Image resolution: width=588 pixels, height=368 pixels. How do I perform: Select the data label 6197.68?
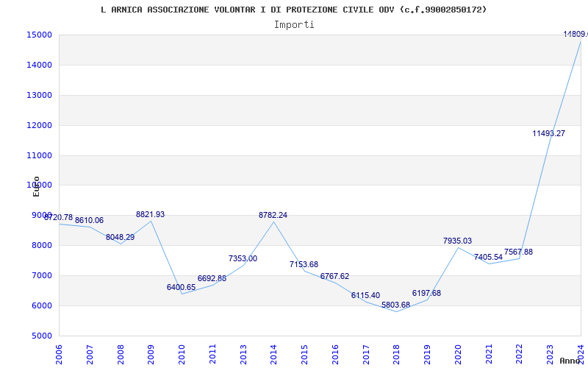[x=427, y=293]
